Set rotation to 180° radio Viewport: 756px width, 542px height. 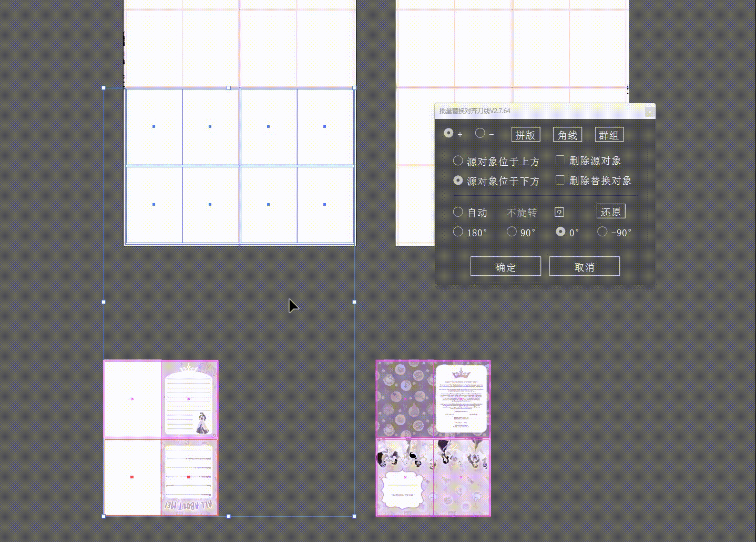click(x=458, y=232)
